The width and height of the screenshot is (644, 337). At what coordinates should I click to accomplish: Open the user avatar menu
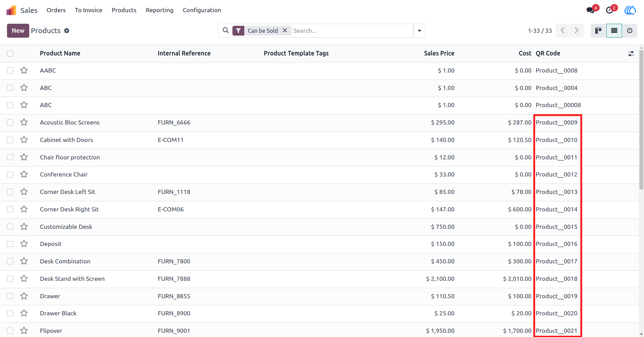tap(630, 10)
